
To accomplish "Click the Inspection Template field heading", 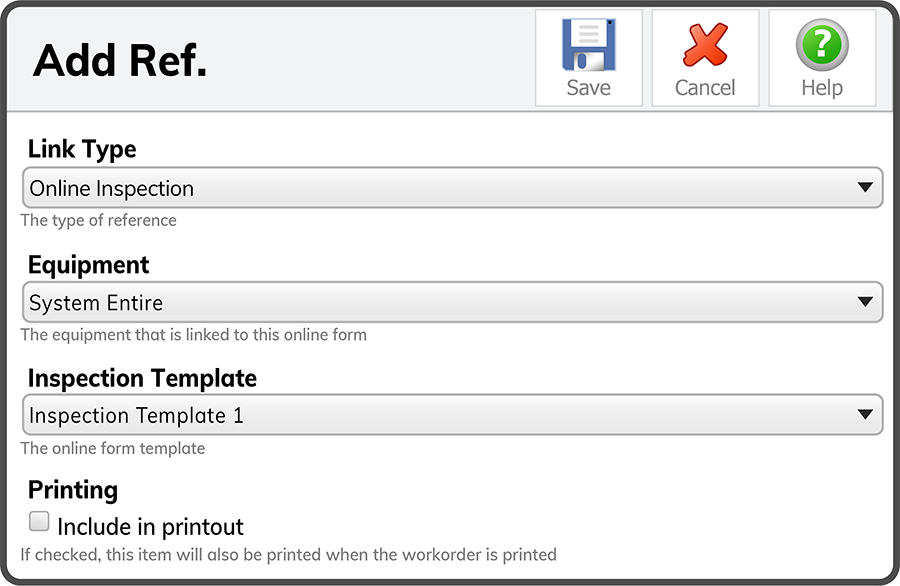I will (142, 379).
